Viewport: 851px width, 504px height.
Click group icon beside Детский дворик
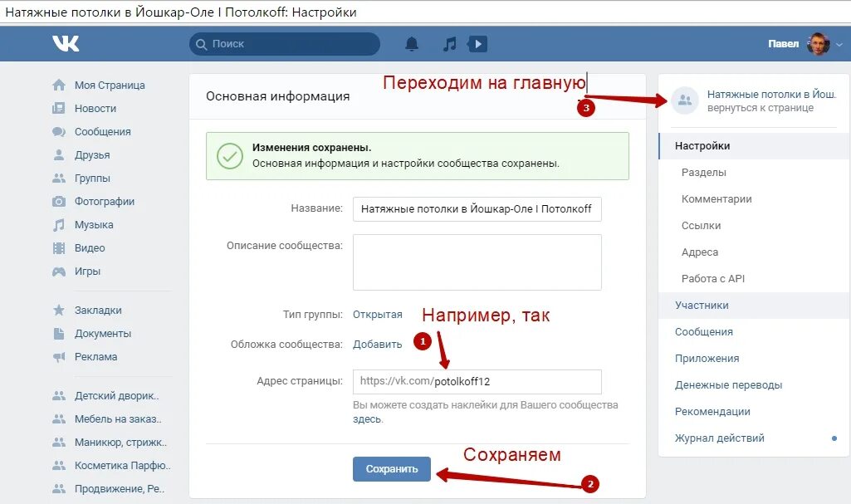[59, 396]
